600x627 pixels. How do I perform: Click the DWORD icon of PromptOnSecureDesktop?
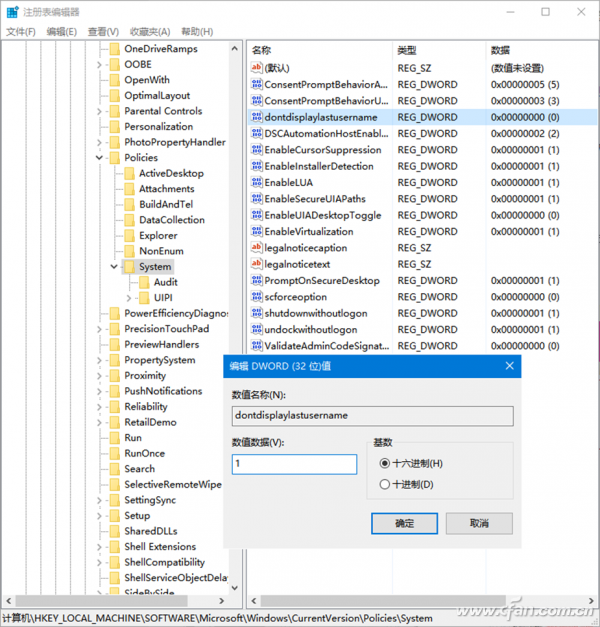[256, 280]
